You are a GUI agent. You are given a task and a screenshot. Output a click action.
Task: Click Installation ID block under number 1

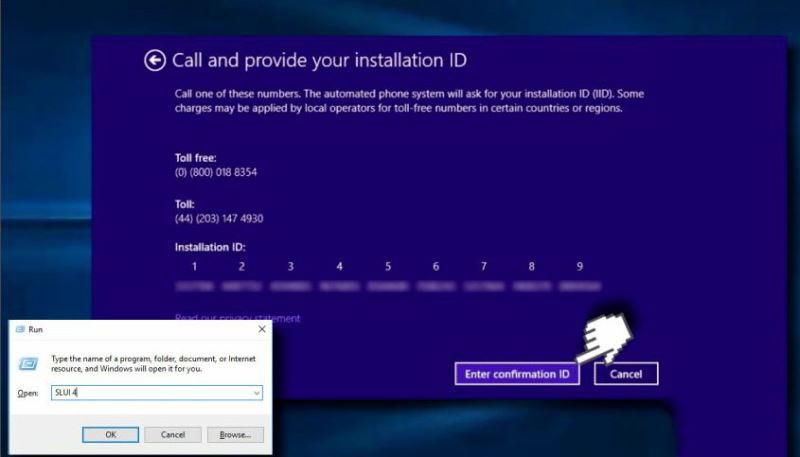coord(194,286)
